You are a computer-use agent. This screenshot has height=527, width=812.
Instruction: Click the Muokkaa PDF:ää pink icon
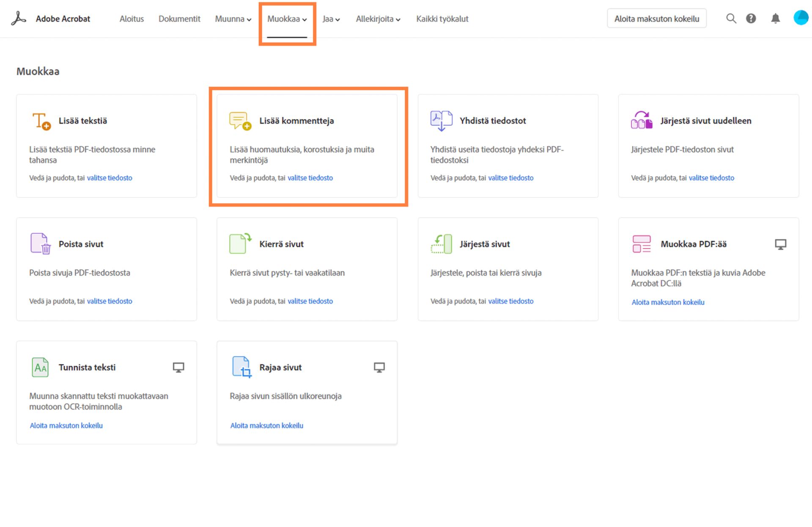642,244
